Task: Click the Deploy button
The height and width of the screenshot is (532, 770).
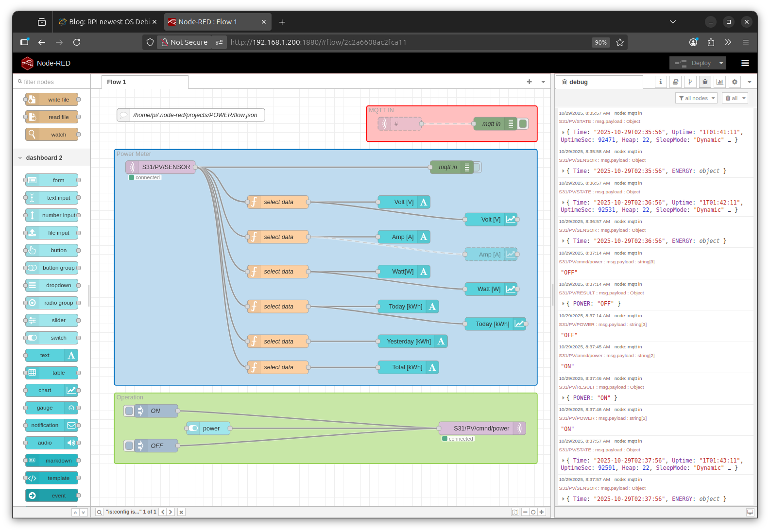Action: pos(694,63)
